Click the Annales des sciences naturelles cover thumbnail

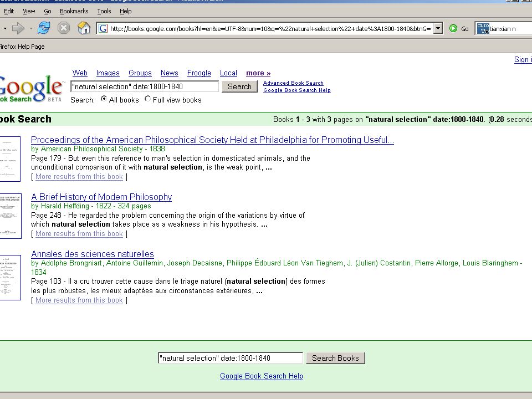pyautogui.click(x=10, y=277)
